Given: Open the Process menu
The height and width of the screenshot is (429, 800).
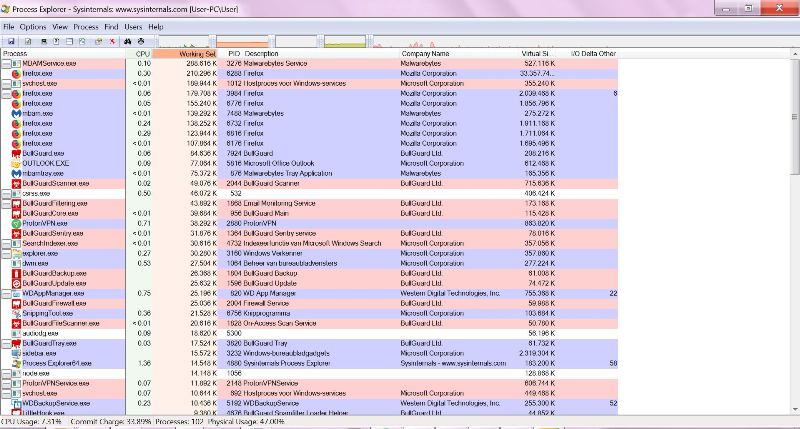Looking at the screenshot, I should [86, 27].
